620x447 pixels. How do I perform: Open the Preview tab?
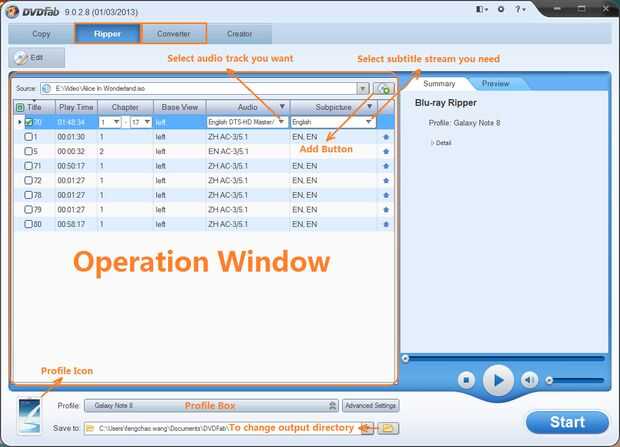(x=495, y=83)
